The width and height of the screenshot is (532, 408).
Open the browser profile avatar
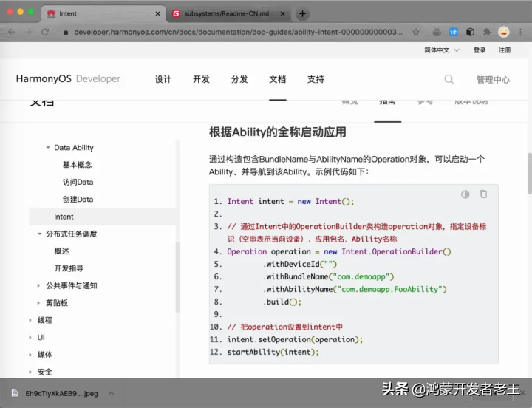click(504, 32)
